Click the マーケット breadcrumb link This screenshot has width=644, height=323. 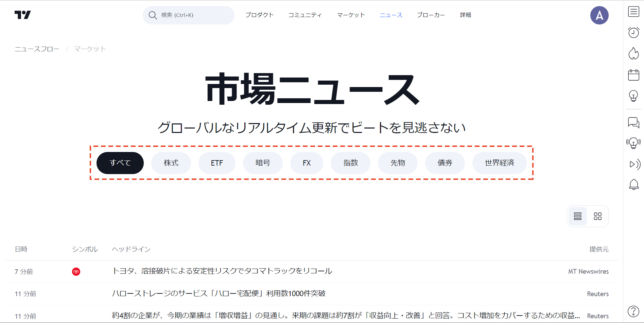(x=90, y=49)
